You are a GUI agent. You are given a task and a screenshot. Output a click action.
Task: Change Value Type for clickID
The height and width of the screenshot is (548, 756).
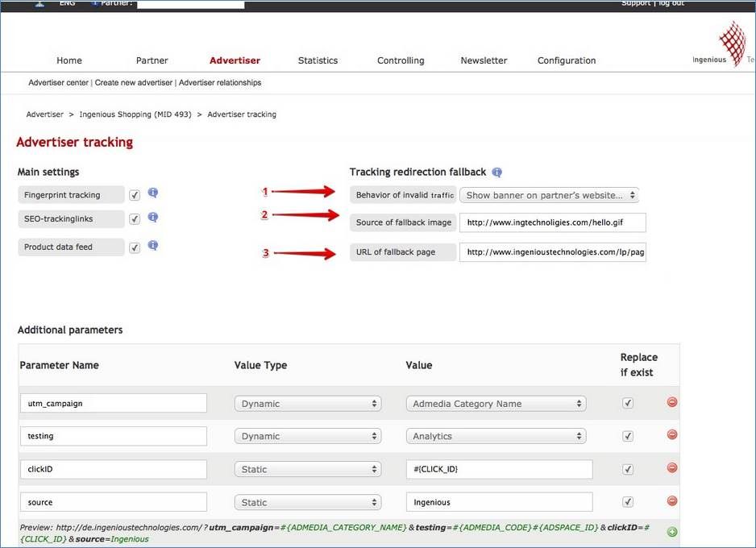(308, 470)
